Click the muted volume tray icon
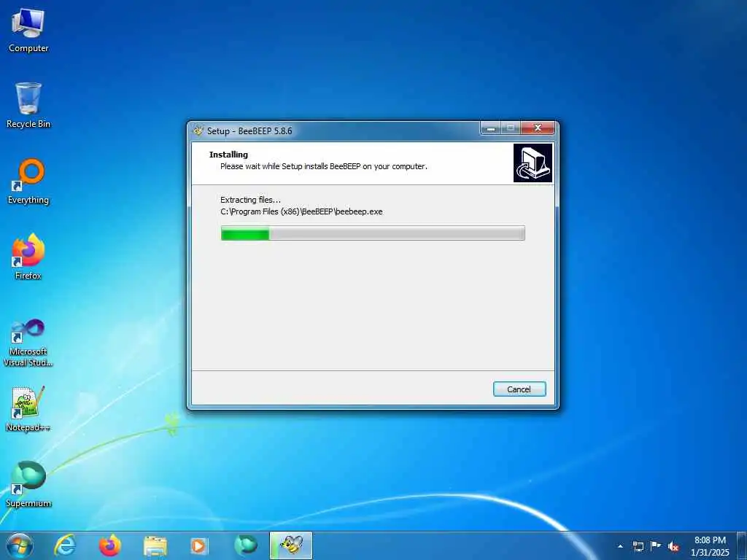The image size is (747, 560). (x=673, y=546)
